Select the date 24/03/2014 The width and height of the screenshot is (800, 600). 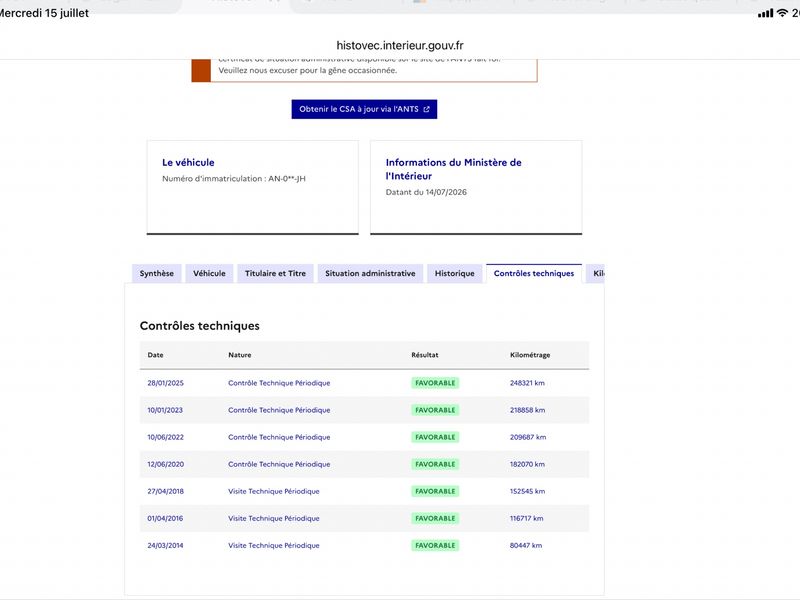[165, 545]
